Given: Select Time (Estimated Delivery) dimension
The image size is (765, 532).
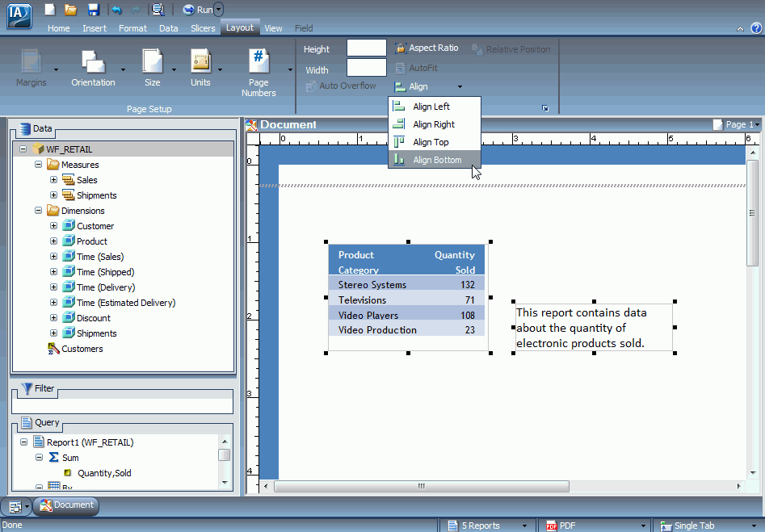Looking at the screenshot, I should click(x=126, y=303).
